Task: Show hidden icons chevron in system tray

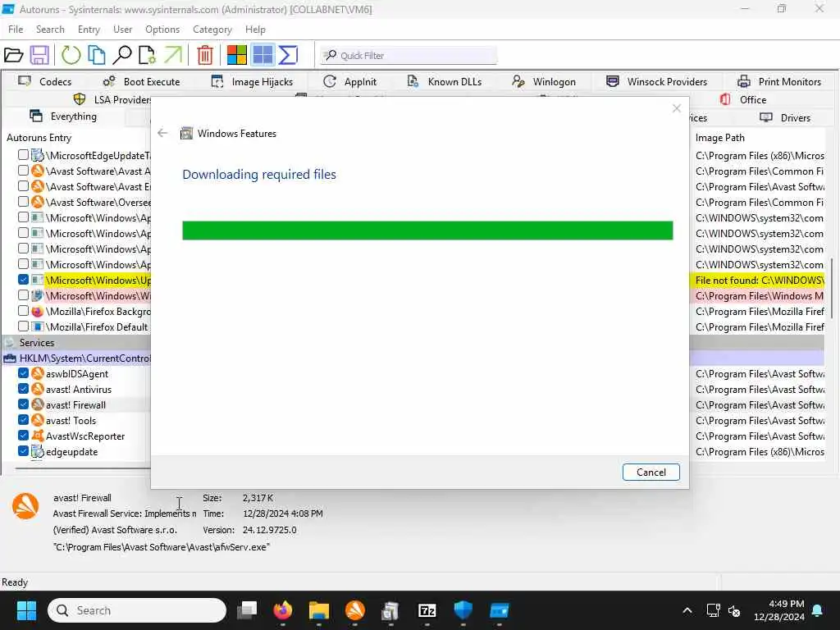Action: tap(687, 610)
